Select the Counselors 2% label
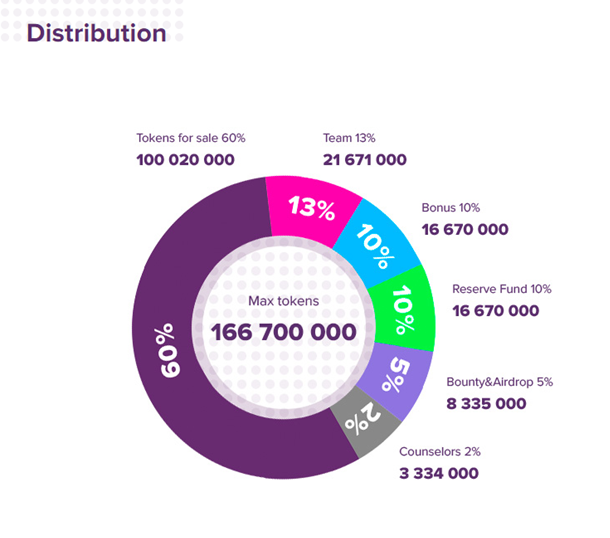 click(x=440, y=452)
